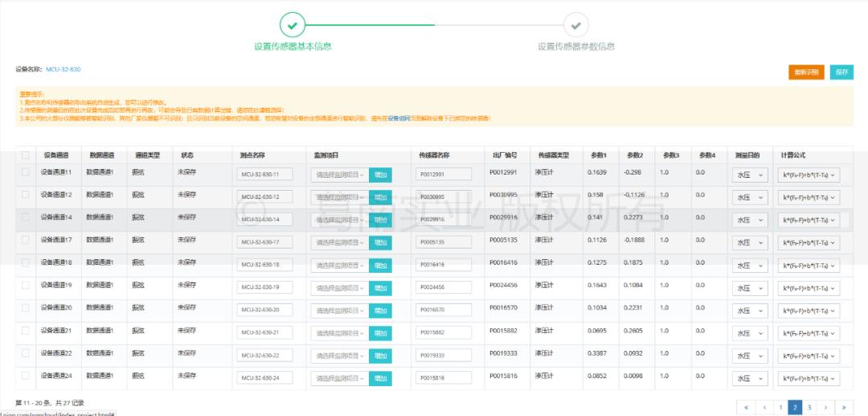Click 增加 button in 设备通道22 row
The height and width of the screenshot is (416, 868).
click(380, 356)
